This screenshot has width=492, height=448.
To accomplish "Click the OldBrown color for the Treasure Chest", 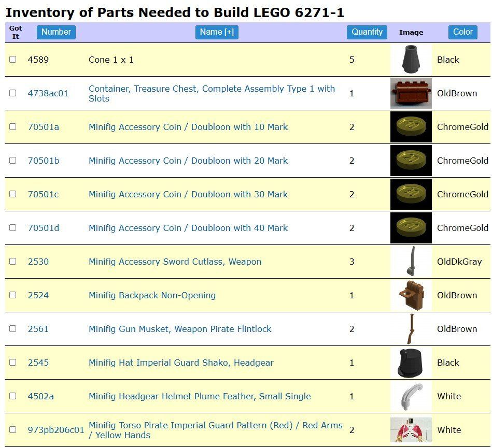I will click(x=457, y=93).
